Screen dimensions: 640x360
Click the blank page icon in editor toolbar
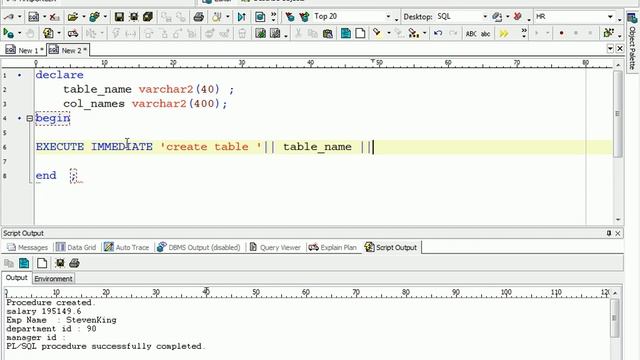[x=360, y=33]
